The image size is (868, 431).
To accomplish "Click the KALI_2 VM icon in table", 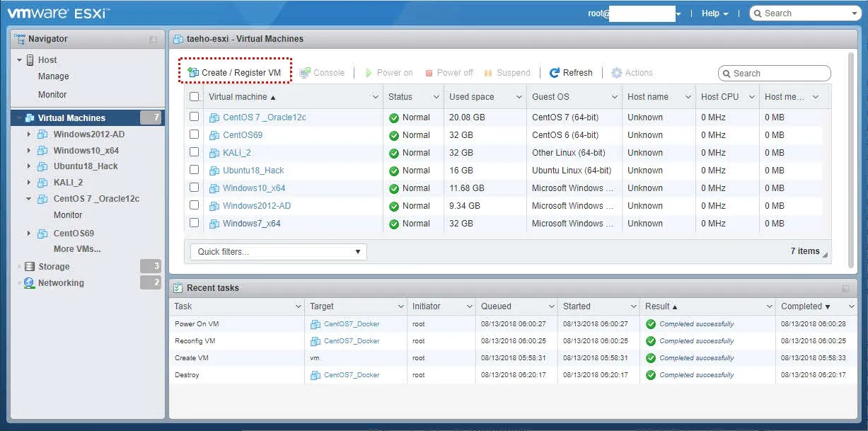I will click(x=215, y=153).
